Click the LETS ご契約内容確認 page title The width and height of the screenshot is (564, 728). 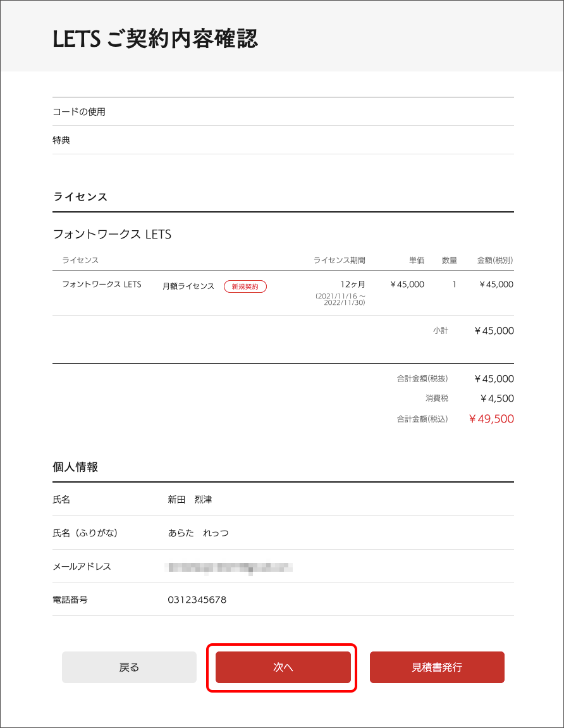[x=155, y=39]
